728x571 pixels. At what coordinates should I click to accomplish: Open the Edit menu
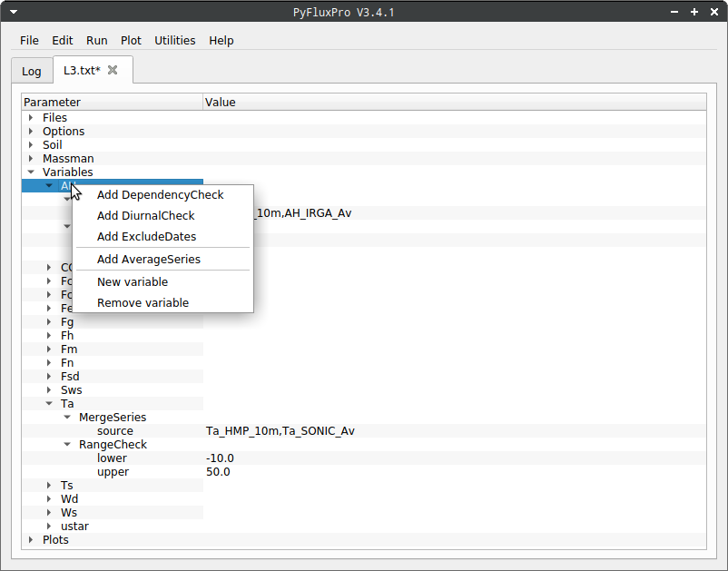click(x=63, y=40)
